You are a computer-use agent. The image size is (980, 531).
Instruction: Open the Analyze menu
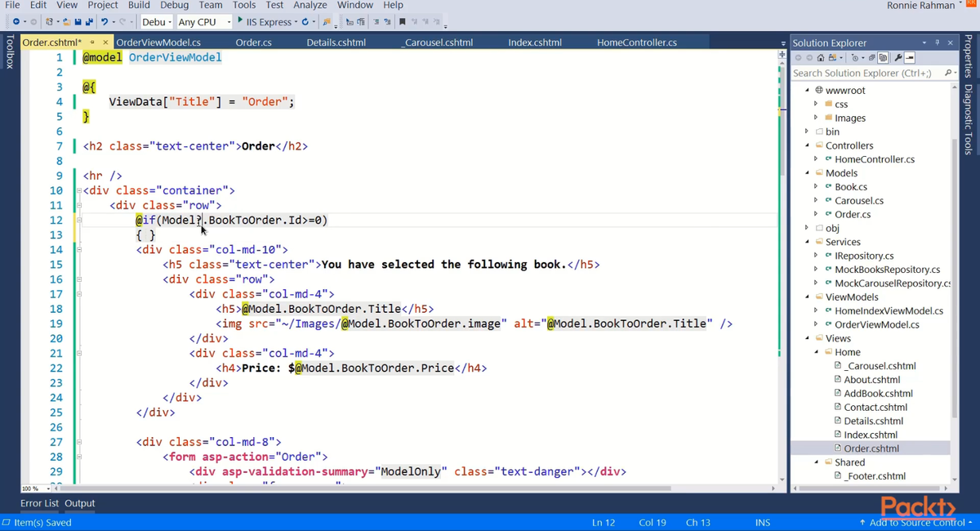(310, 5)
